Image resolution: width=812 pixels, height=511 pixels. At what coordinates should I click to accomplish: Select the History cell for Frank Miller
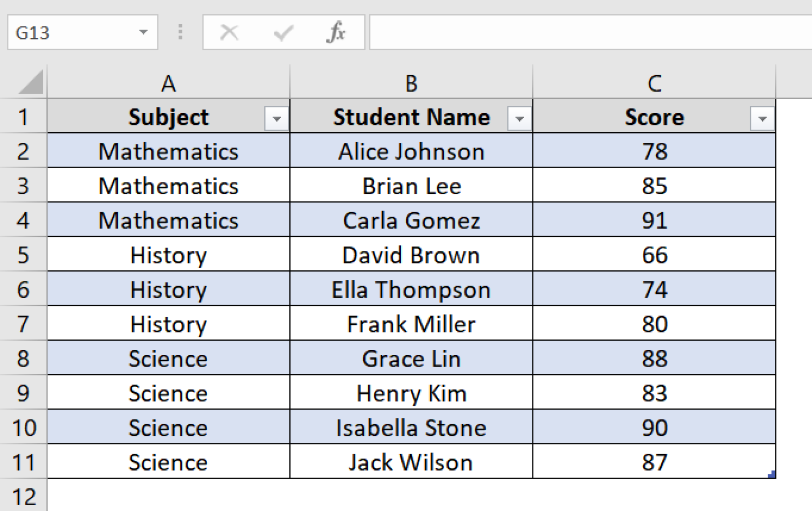point(168,324)
